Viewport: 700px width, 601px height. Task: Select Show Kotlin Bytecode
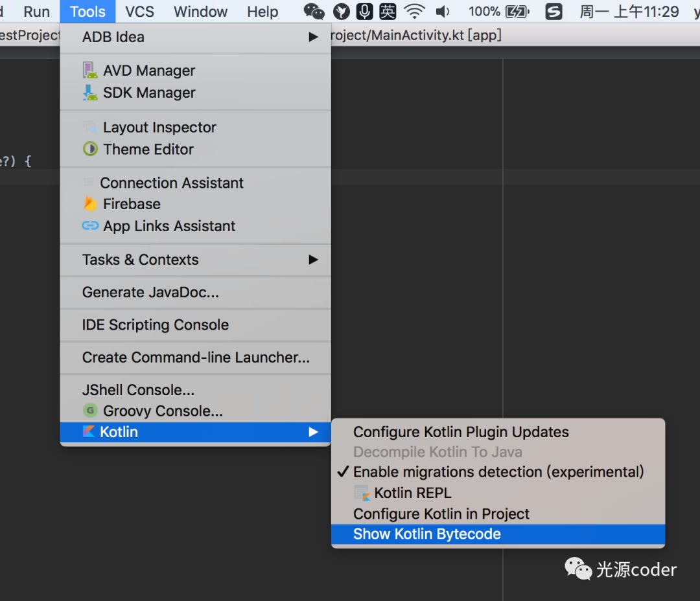[498, 534]
